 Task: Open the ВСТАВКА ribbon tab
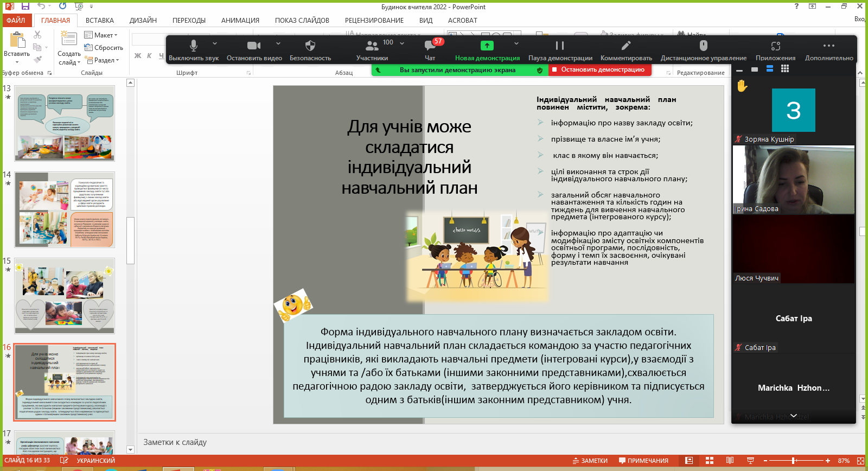tap(99, 21)
